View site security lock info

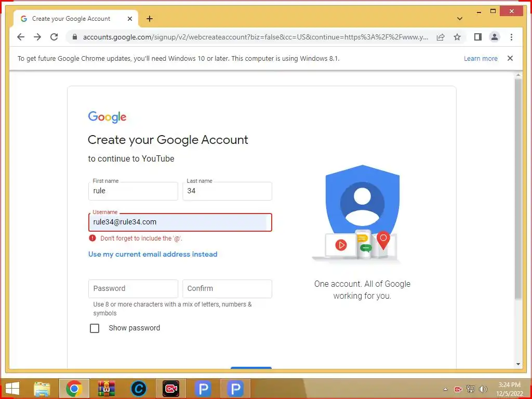point(75,37)
